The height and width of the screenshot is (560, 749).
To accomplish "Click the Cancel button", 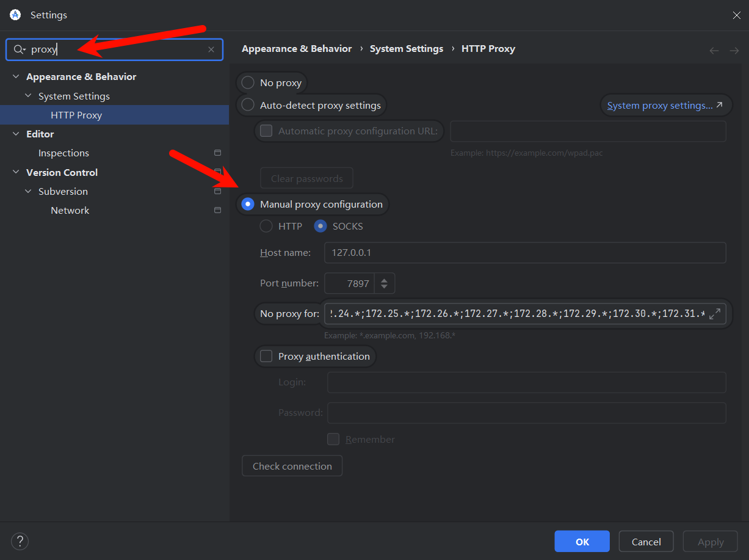I will pos(646,542).
